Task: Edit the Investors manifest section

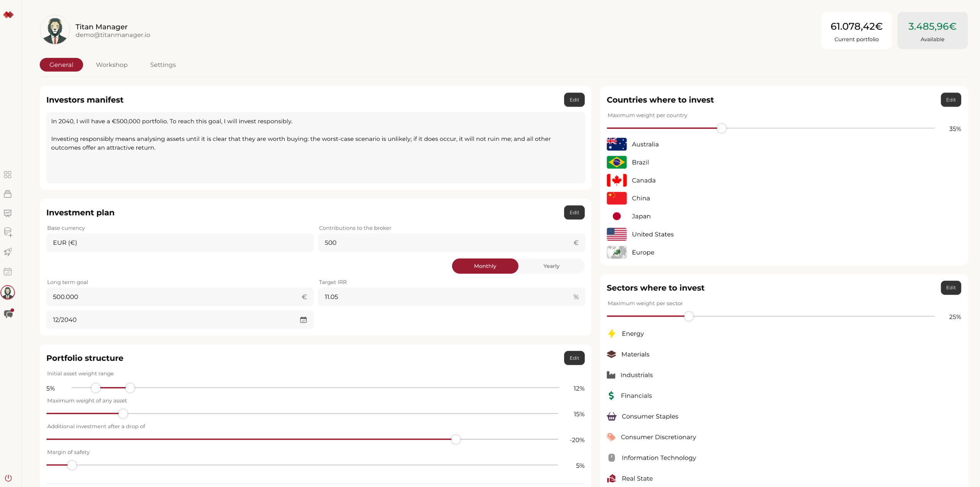Action: (x=574, y=100)
